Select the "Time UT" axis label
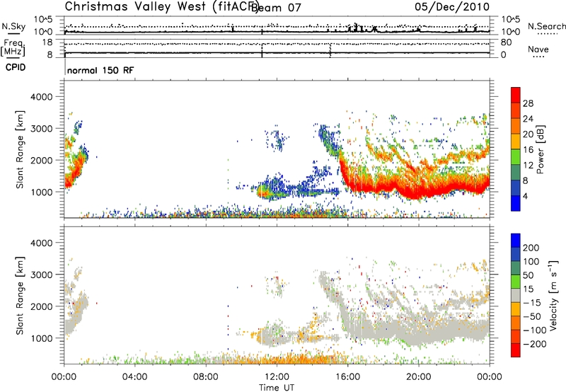 [277, 388]
